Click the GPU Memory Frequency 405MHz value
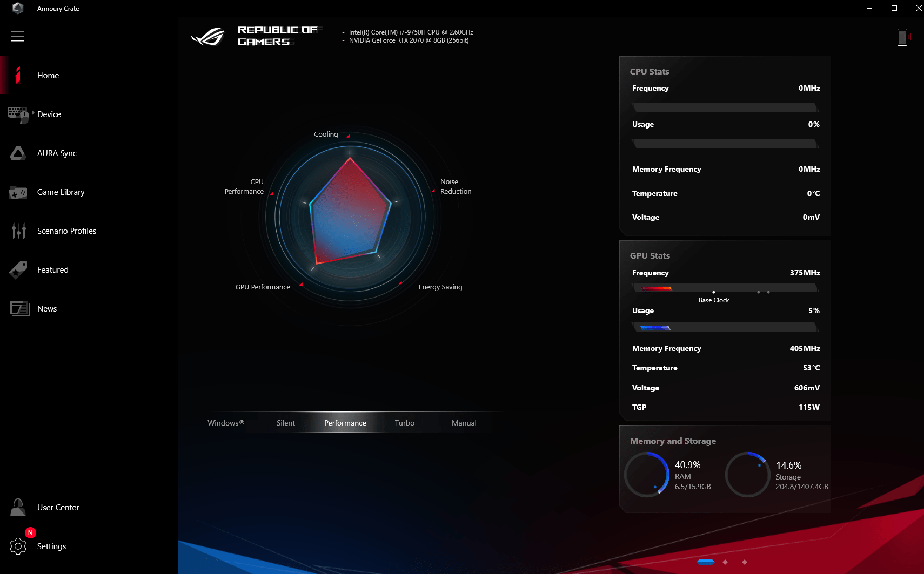 (805, 349)
